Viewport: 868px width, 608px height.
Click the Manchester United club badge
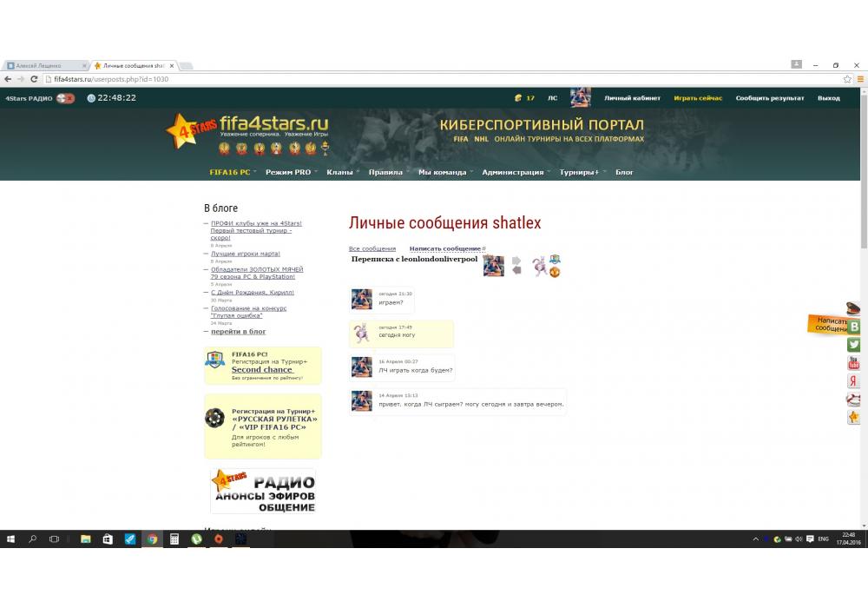coord(554,272)
